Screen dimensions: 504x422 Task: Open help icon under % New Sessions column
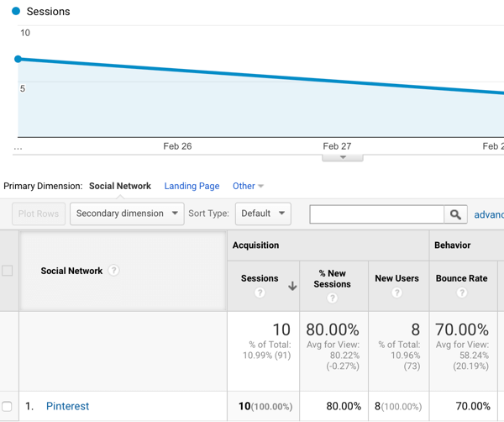click(x=332, y=298)
